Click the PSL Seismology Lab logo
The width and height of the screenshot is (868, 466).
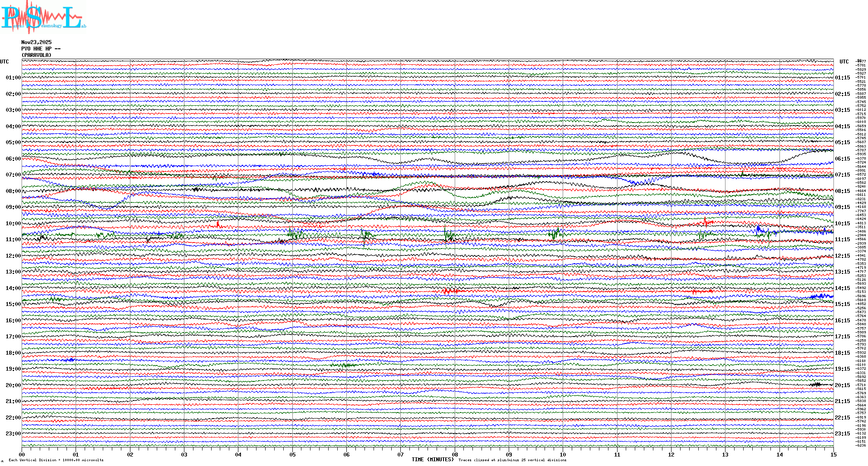click(43, 17)
